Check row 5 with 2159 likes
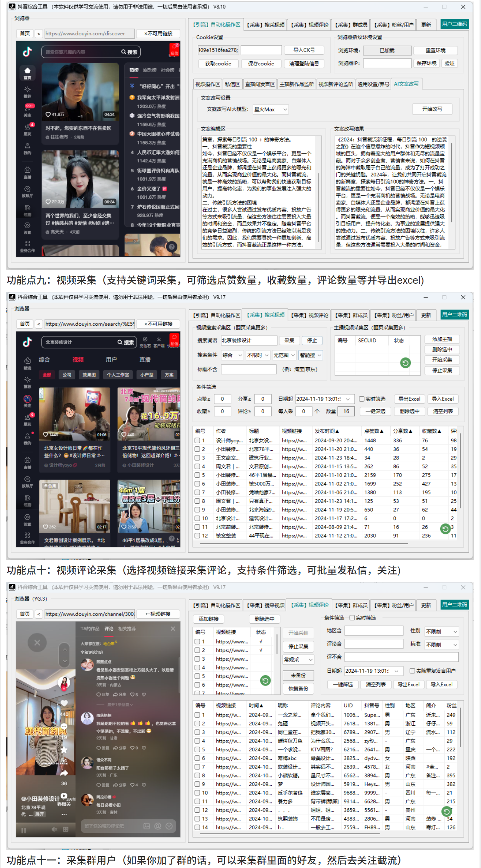Screen dimensions: 481x868 click(197, 475)
